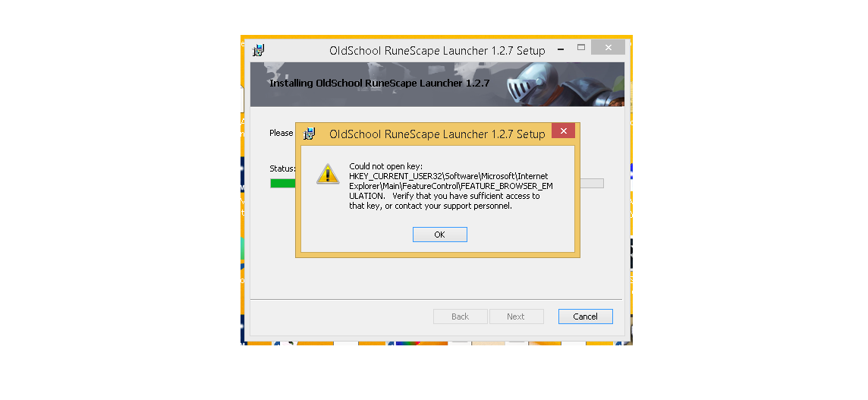Click the 'Could not open key' message
This screenshot has width=868, height=400.
(386, 166)
